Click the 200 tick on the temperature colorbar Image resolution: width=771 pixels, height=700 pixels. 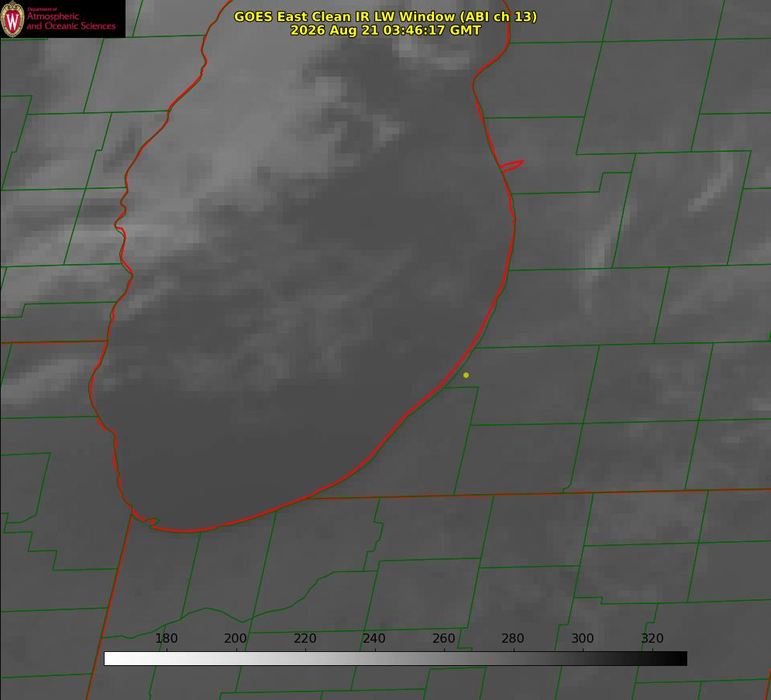tap(236, 638)
